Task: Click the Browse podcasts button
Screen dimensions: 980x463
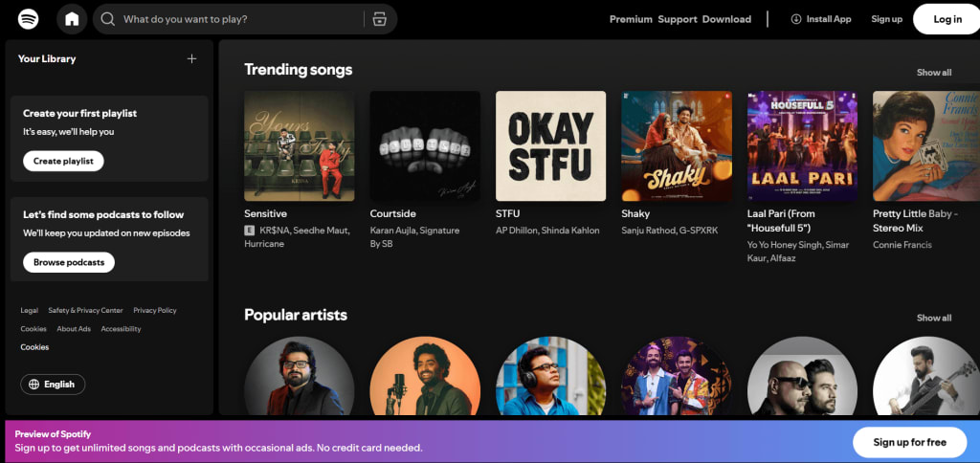Action: click(x=69, y=262)
